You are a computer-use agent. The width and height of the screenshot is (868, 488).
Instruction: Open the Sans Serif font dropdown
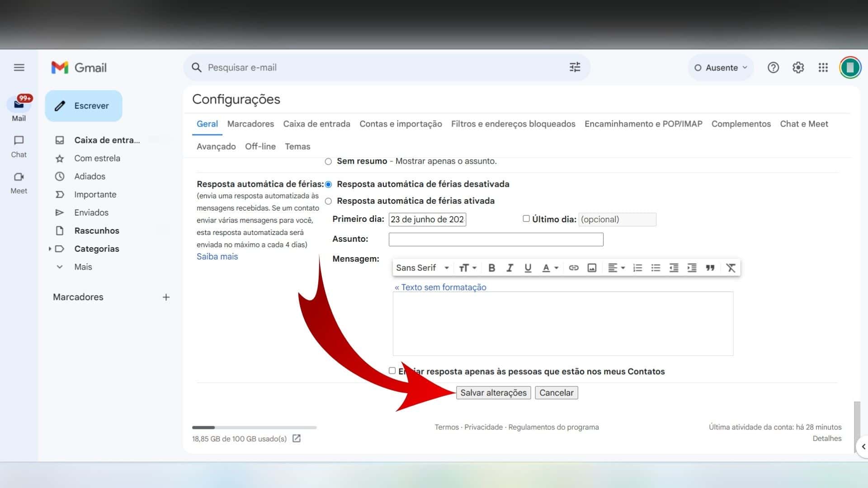point(421,267)
